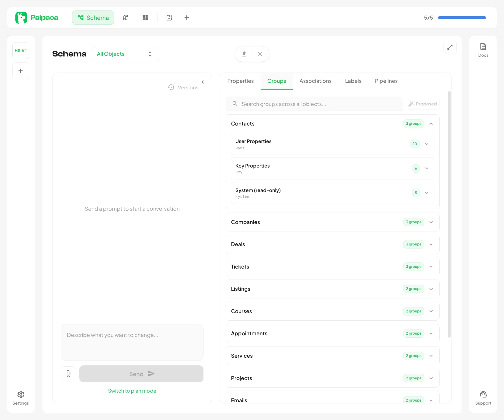The image size is (504, 420).
Task: Expand the User Properties group
Action: point(427,144)
